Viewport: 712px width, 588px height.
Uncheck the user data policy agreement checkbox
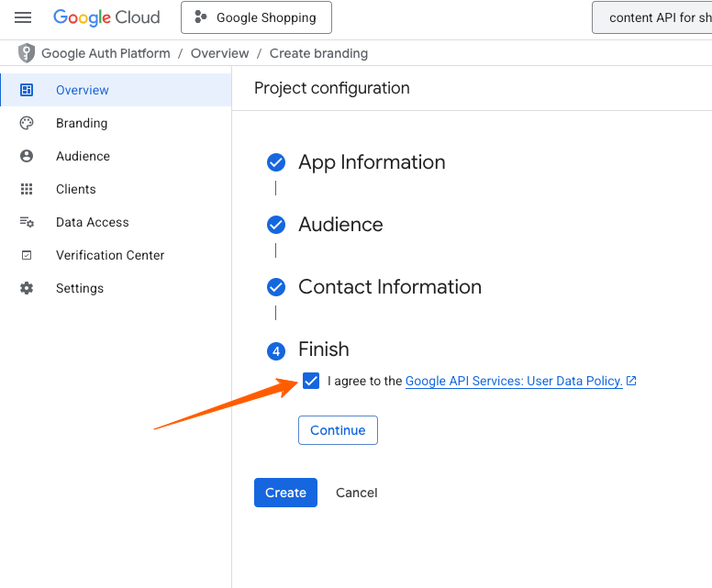(311, 381)
